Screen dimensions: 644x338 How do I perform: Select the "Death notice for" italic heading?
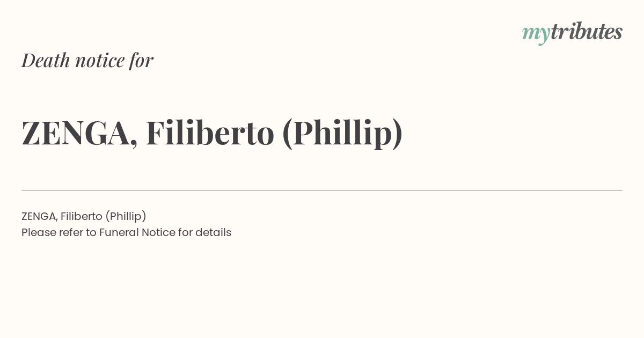click(87, 60)
